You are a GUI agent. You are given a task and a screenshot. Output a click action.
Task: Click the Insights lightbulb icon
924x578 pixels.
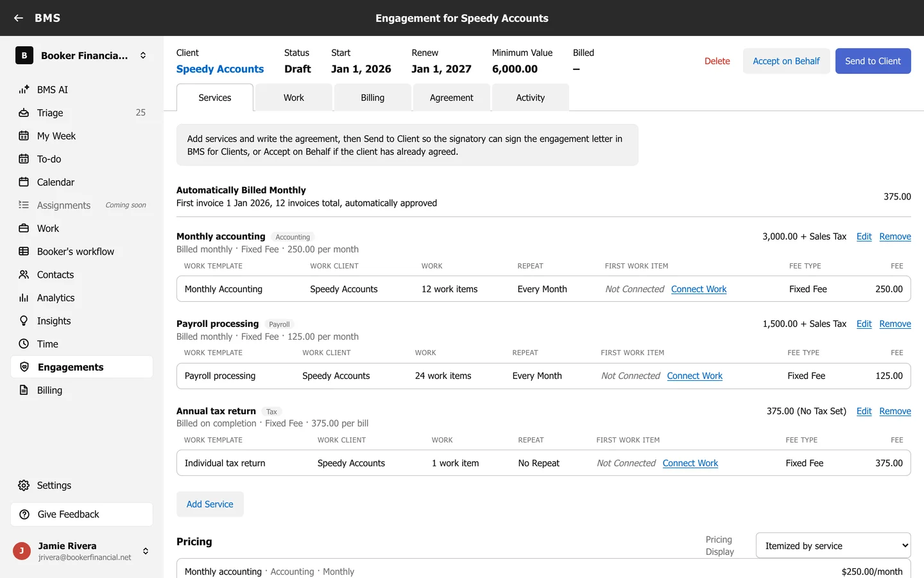click(x=24, y=321)
